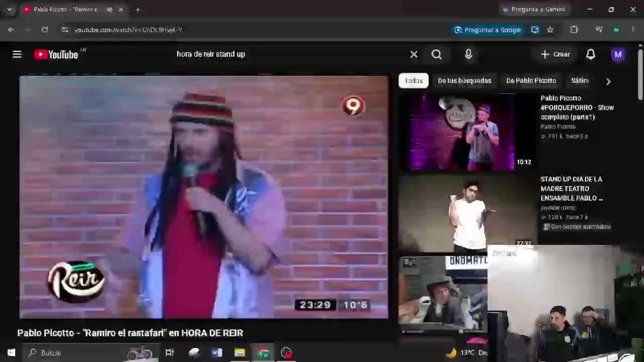Mute the tab via speaker icon

(x=109, y=10)
